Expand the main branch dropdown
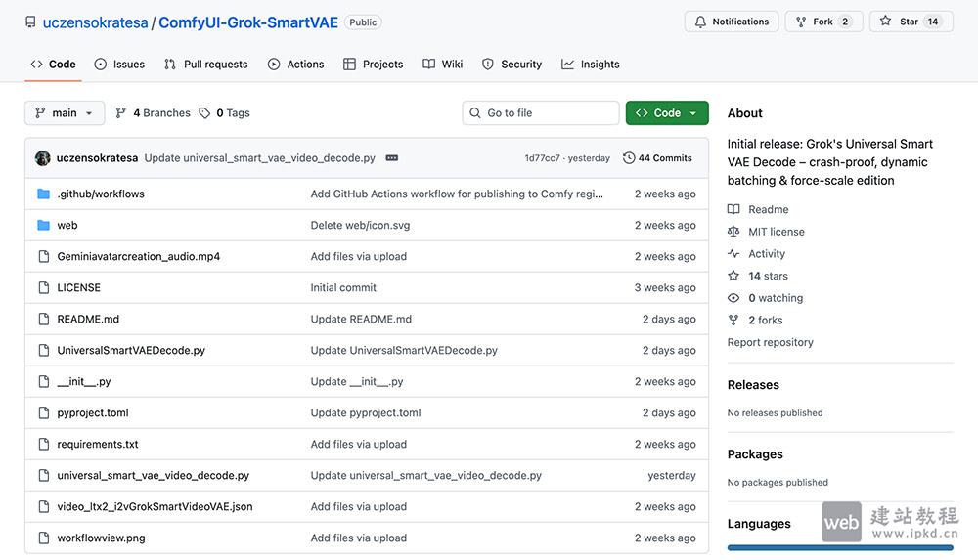The height and width of the screenshot is (560, 978). click(65, 113)
